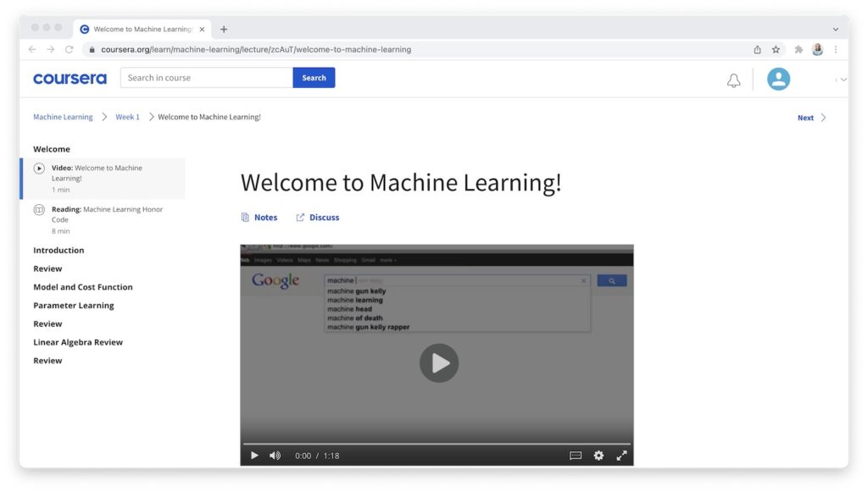The image size is (868, 492).
Task: Expand the Parameter Learning section
Action: [74, 306]
